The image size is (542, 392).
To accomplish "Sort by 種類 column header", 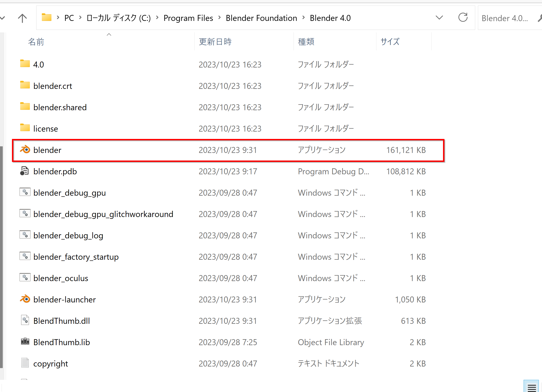I will pos(306,42).
